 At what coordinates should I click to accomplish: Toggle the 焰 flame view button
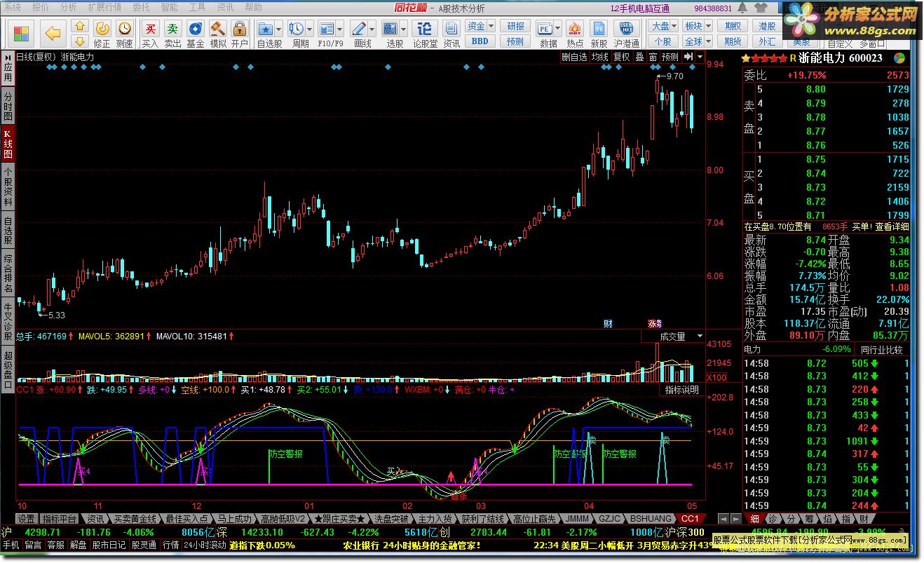click(x=828, y=519)
